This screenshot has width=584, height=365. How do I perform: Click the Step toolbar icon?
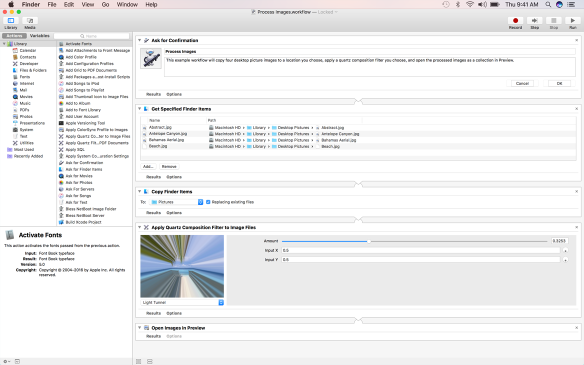pyautogui.click(x=534, y=20)
